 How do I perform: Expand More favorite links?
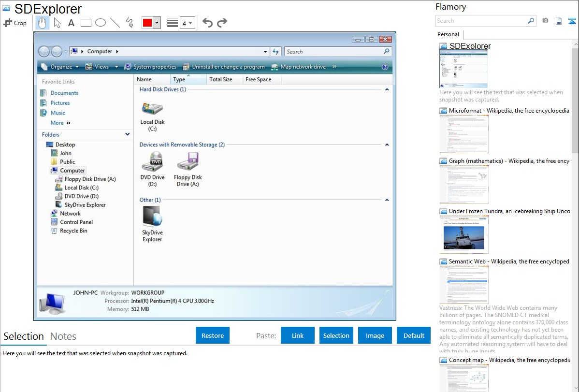click(60, 123)
